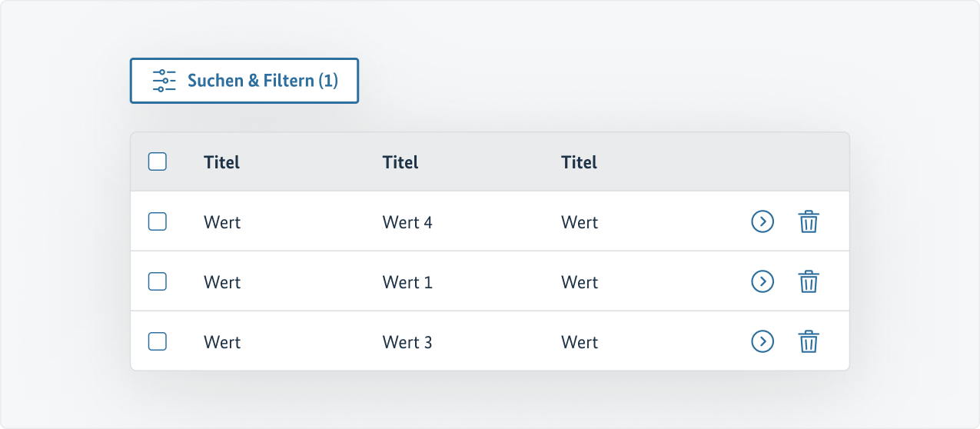Select the Wert 1 cell
The width and height of the screenshot is (980, 429).
pos(407,282)
